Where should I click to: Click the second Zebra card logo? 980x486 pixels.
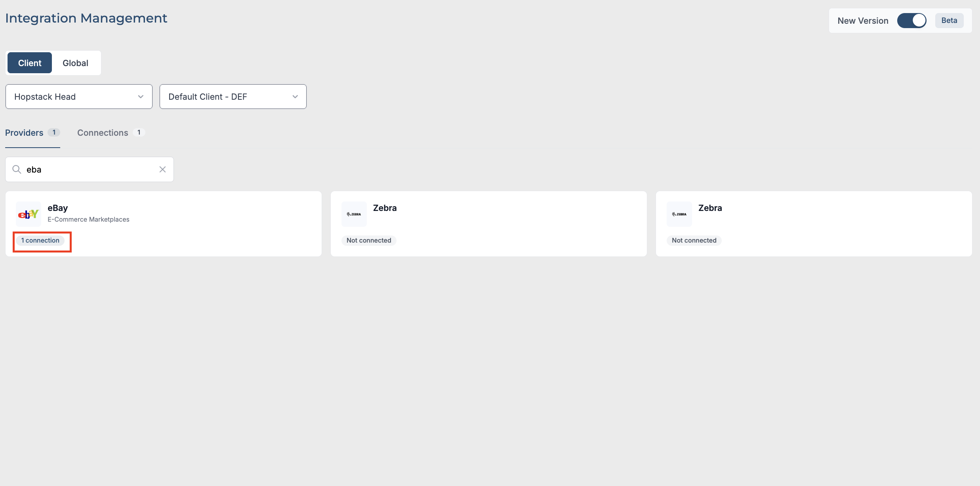pyautogui.click(x=679, y=214)
